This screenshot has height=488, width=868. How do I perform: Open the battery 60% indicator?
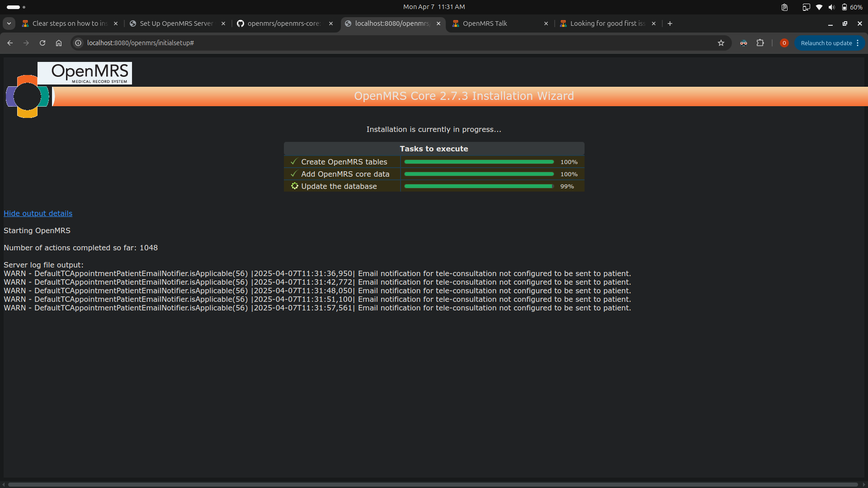point(852,7)
